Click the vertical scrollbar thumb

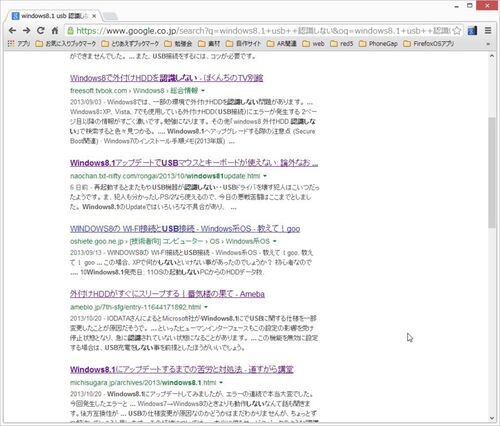[492, 172]
